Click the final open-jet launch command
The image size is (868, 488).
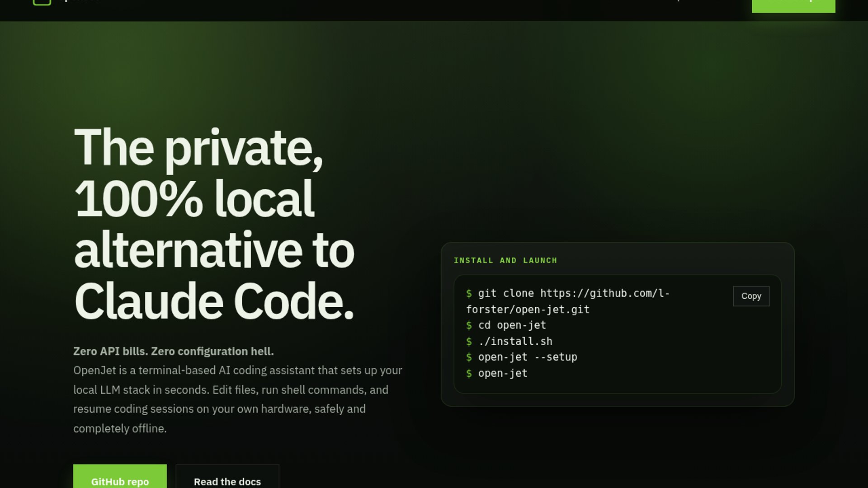click(502, 373)
